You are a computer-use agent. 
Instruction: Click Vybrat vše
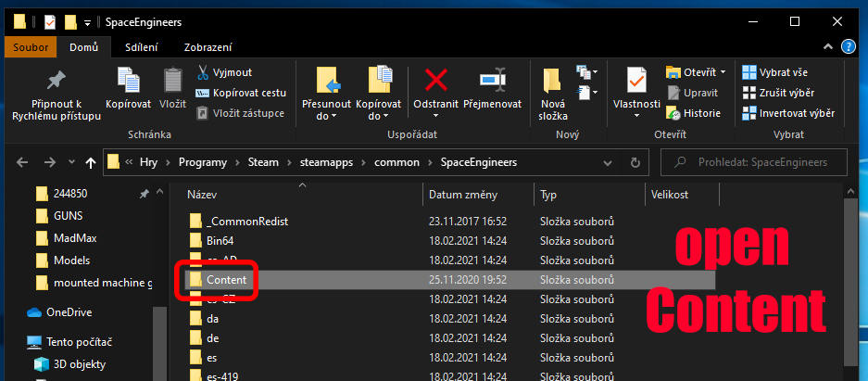click(x=774, y=72)
